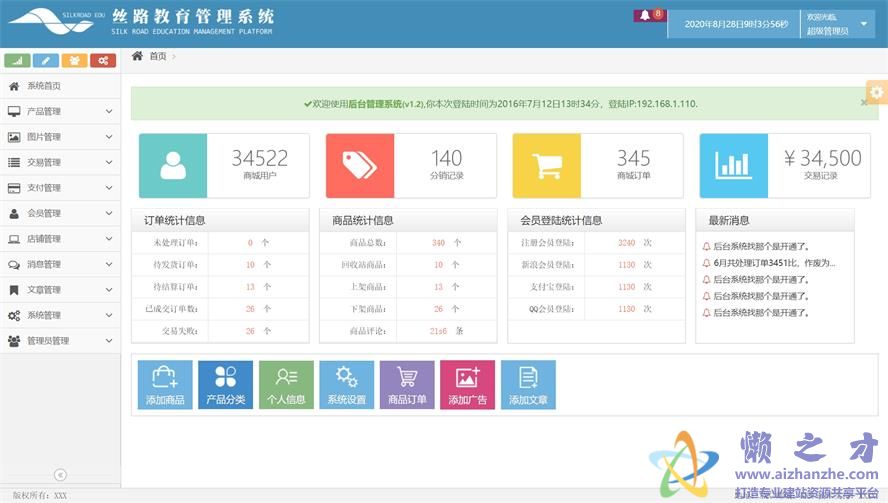Screen dimensions: 888x503
Task: Click the 最新消息 panel header
Action: [775, 220]
